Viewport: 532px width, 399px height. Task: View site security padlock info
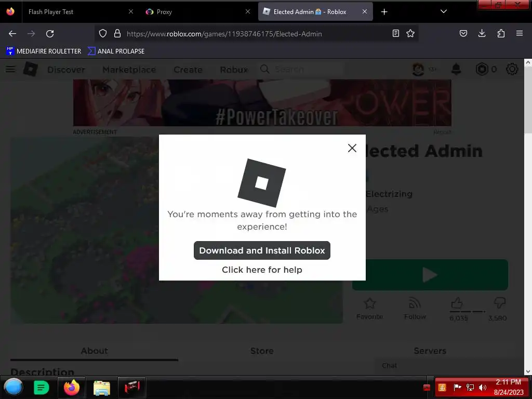(x=117, y=33)
